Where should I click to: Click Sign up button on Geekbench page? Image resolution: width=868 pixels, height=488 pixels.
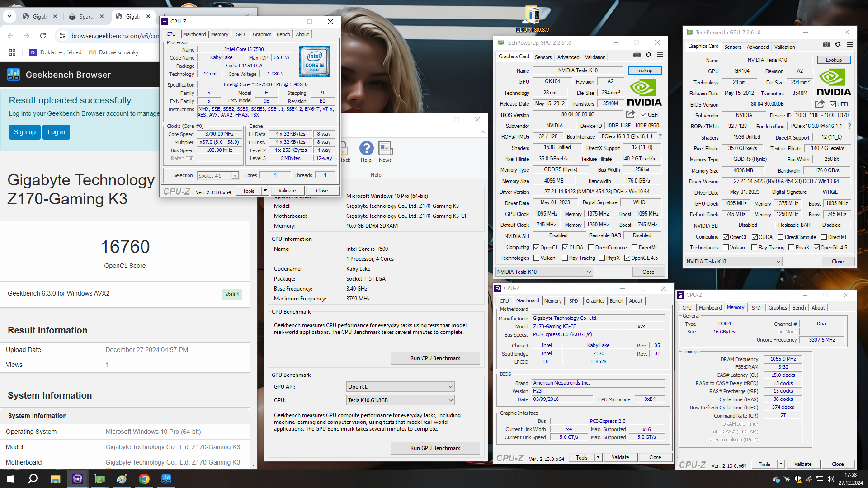click(x=25, y=132)
